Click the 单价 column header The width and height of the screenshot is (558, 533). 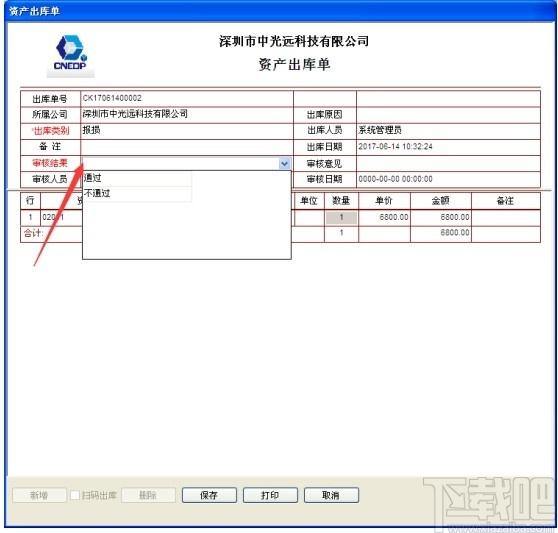click(x=384, y=201)
